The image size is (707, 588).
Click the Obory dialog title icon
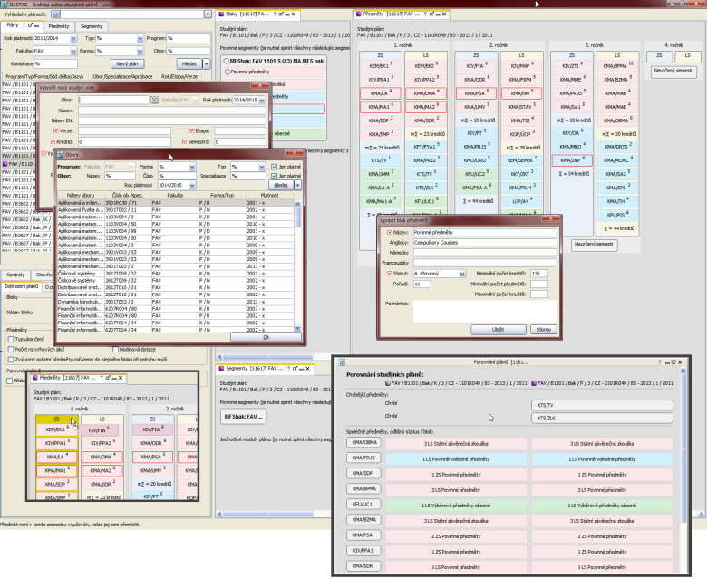coord(60,155)
